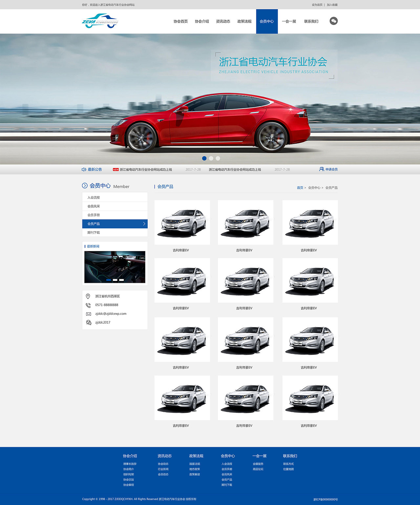
Task: Expand the chevron on the 会员产品 sidebar row
Action: click(144, 224)
